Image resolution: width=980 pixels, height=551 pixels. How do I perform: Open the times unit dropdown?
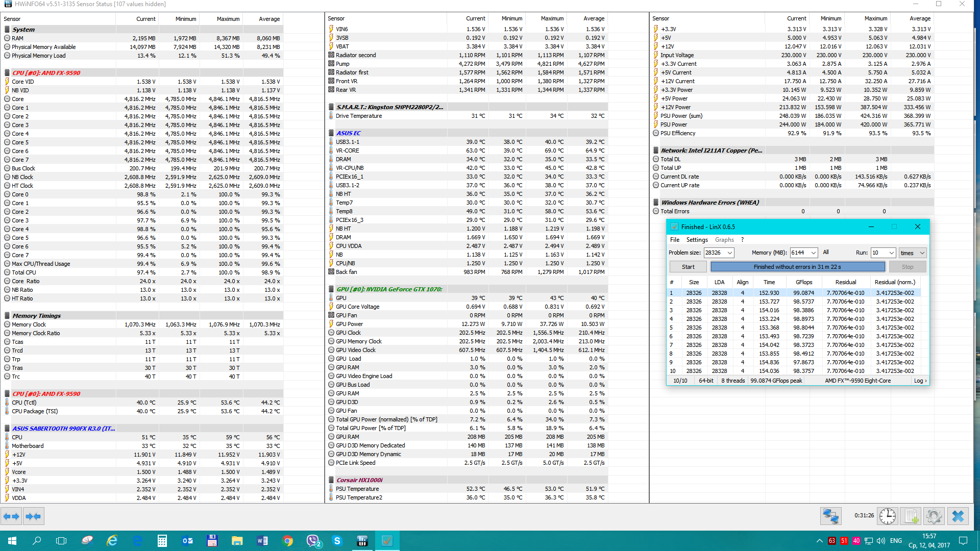pyautogui.click(x=922, y=253)
